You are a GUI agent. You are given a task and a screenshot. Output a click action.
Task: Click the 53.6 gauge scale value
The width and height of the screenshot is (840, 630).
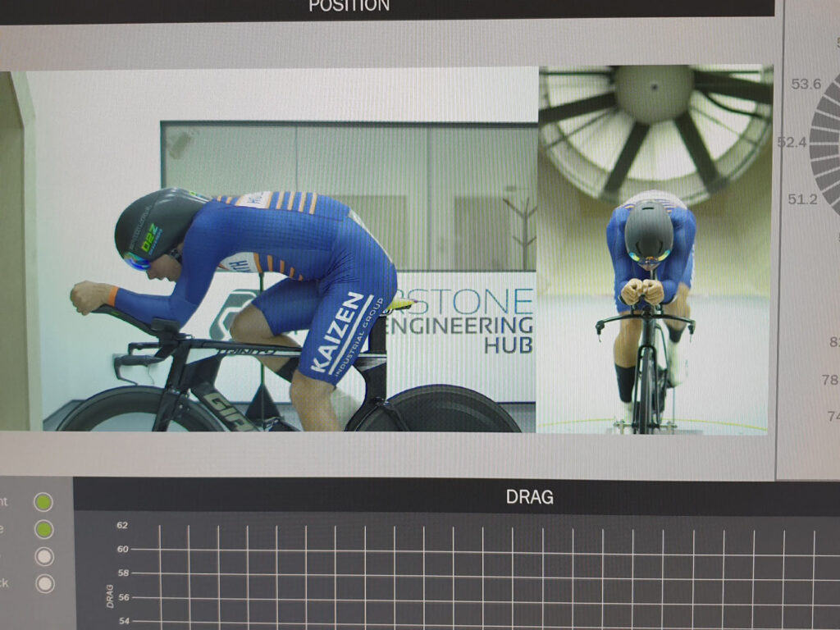point(805,84)
